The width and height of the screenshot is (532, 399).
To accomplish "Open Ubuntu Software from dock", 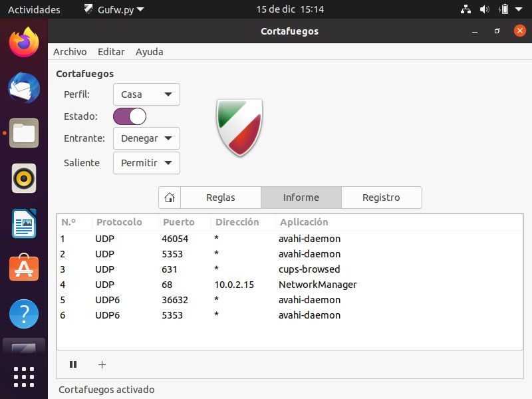I will pyautogui.click(x=24, y=268).
